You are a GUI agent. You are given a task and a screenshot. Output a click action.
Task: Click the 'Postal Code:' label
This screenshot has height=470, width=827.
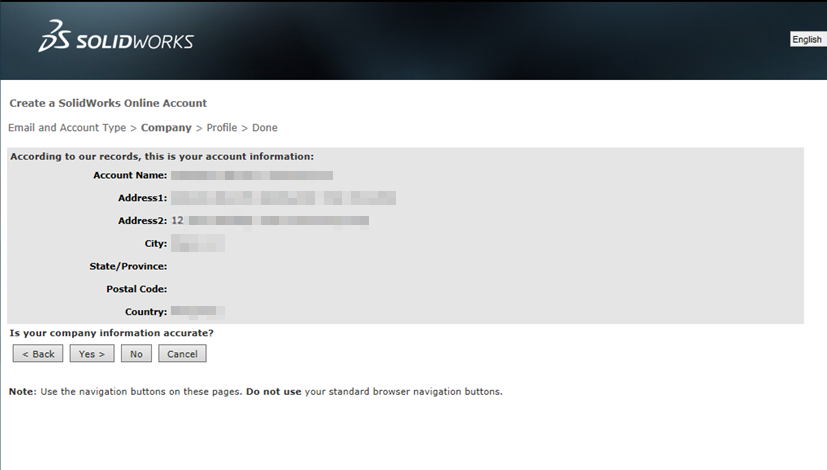tap(137, 289)
